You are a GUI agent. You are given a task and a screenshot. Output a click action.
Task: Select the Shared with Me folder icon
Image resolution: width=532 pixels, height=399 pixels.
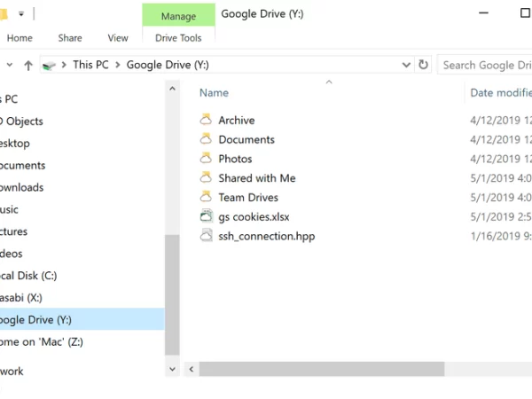click(206, 178)
